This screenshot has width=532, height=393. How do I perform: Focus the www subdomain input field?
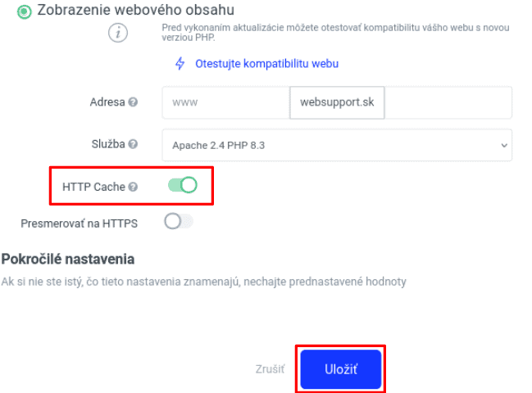225,103
